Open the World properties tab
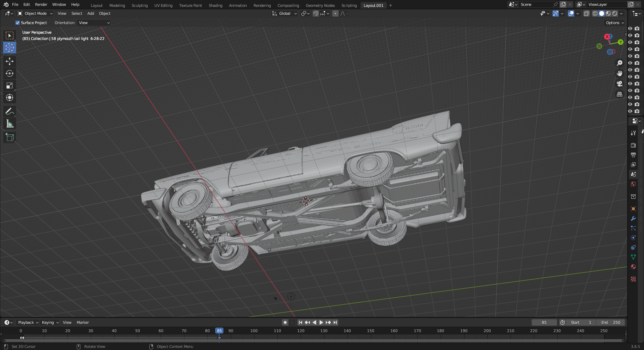 (x=633, y=184)
